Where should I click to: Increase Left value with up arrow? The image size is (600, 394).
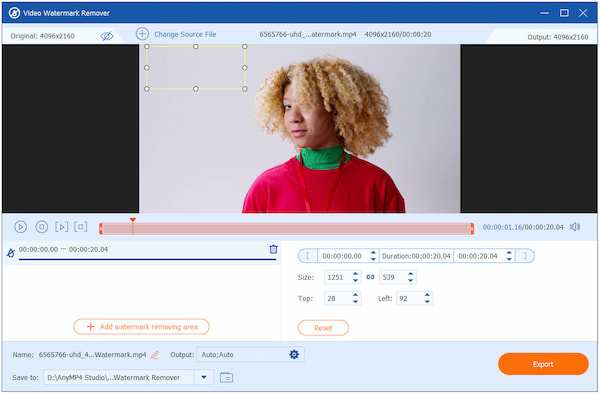coord(427,295)
